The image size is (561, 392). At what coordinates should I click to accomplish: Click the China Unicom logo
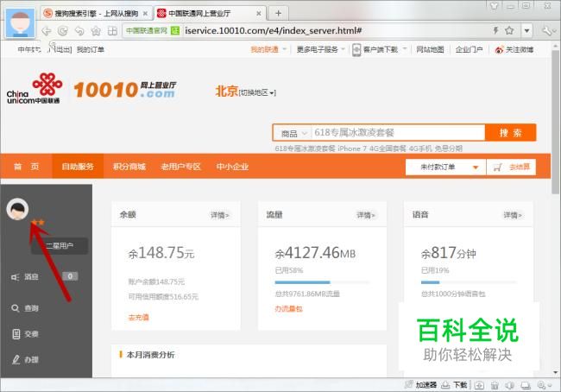point(35,88)
